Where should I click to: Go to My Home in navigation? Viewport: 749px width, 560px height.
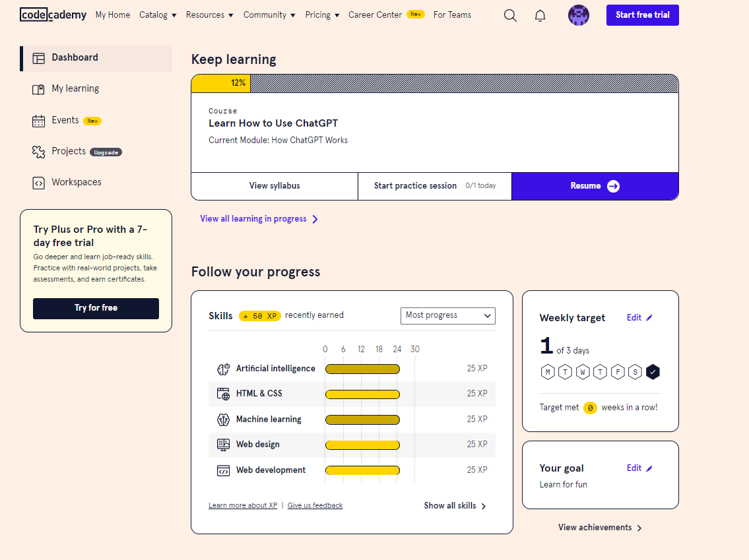tap(113, 15)
